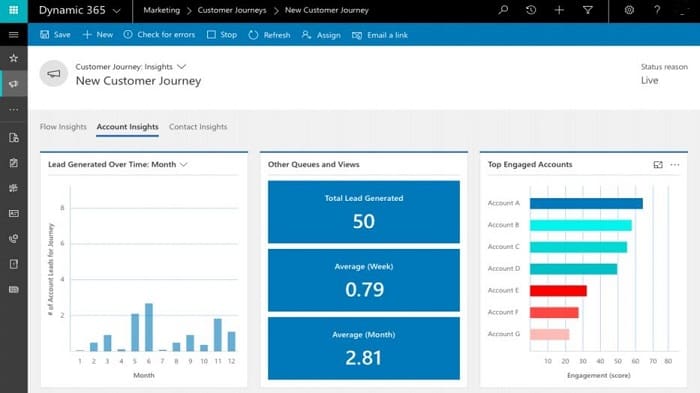Click the New Customer Journey title
Viewport: 700px width, 393px height.
coord(138,81)
